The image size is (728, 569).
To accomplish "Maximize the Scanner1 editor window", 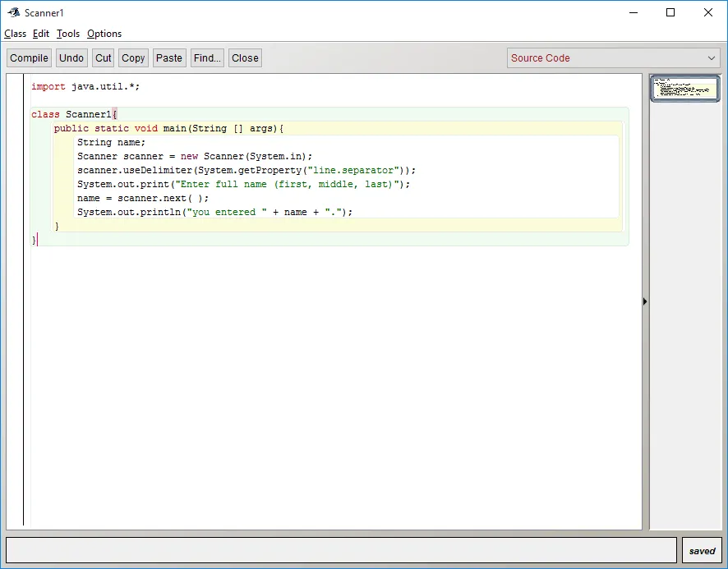I will (x=670, y=12).
